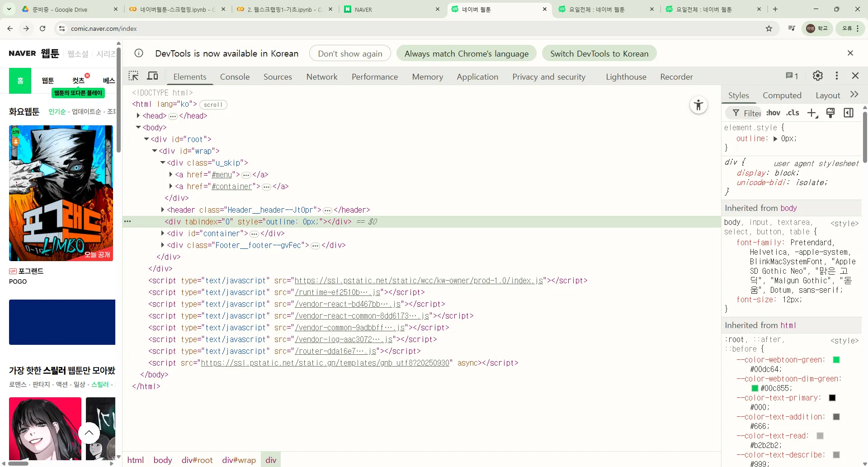Click the Filter styles input field

coord(751,113)
